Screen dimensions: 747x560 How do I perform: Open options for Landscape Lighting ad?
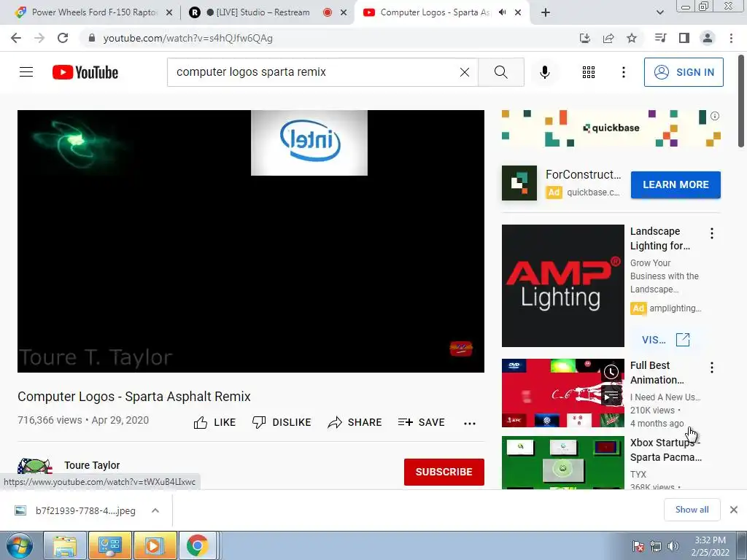(x=712, y=233)
